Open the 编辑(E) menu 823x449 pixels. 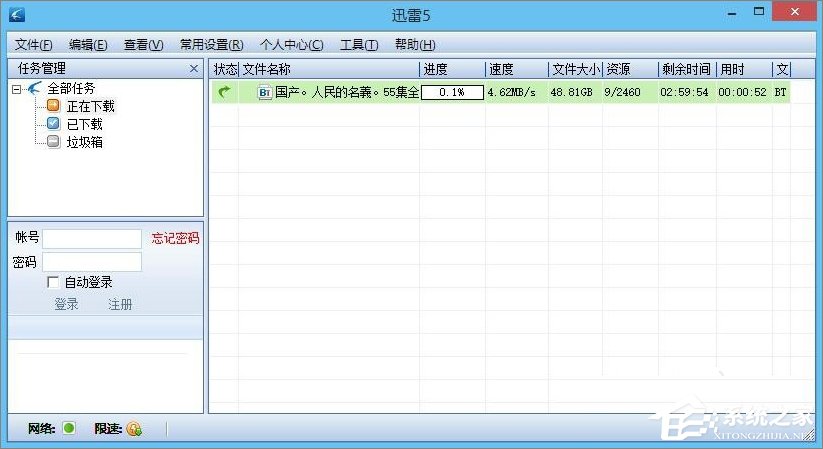pos(88,45)
